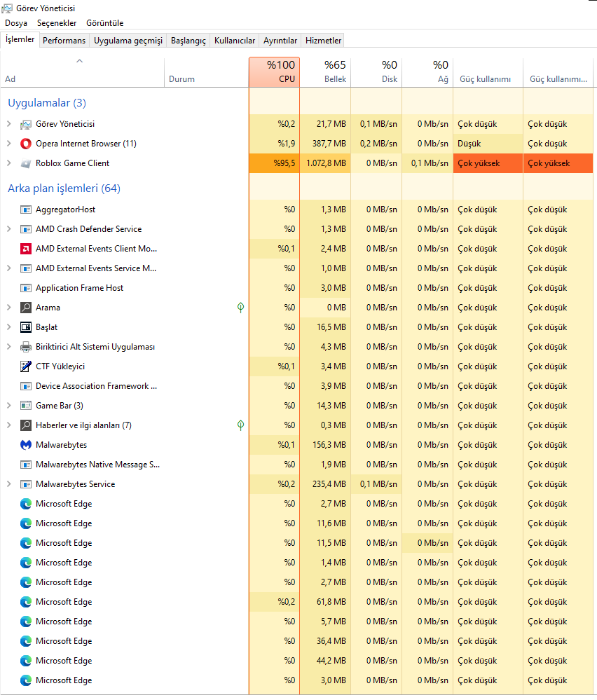Click the Görev Yöneticisi process icon

click(26, 124)
